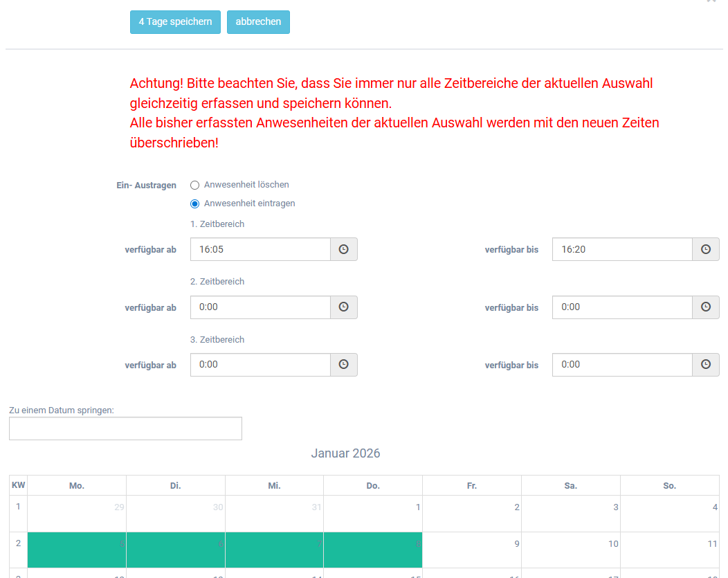This screenshot has height=578, width=728.
Task: Click the '4 Tage speichern' button
Action: [x=175, y=22]
